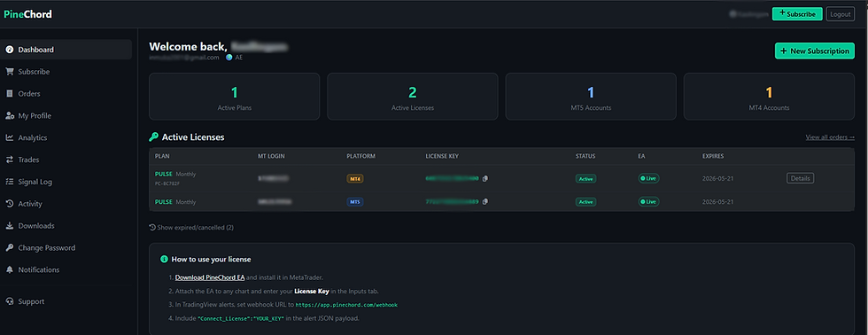Click the green key icon beside Active Licenses

point(153,136)
